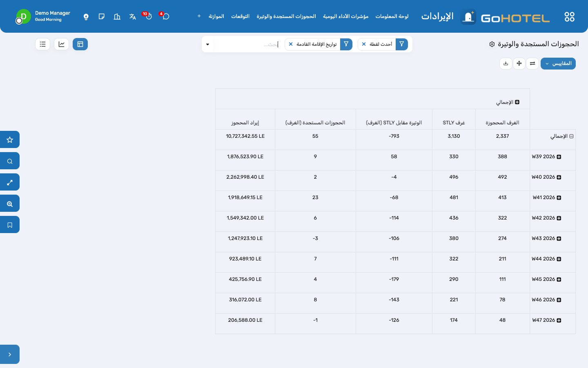Screen dimensions: 588x368
Task: Click the star favorites side button
Action: (10, 139)
